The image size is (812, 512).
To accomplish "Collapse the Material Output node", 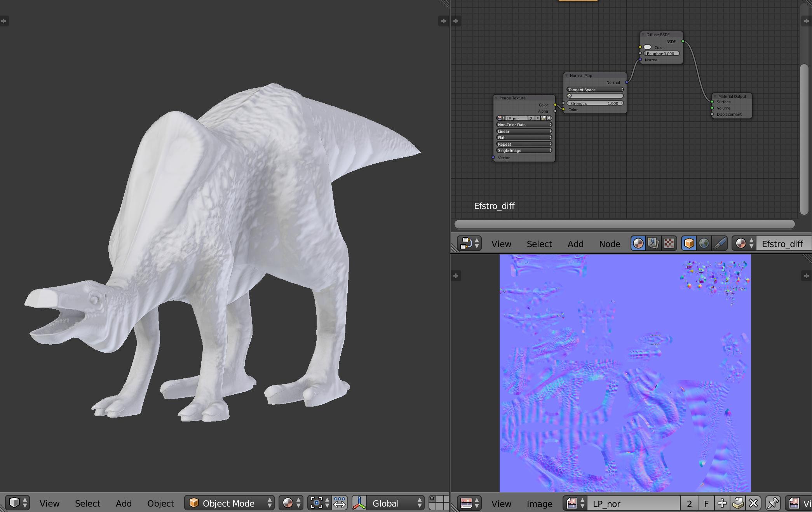I will [715, 96].
